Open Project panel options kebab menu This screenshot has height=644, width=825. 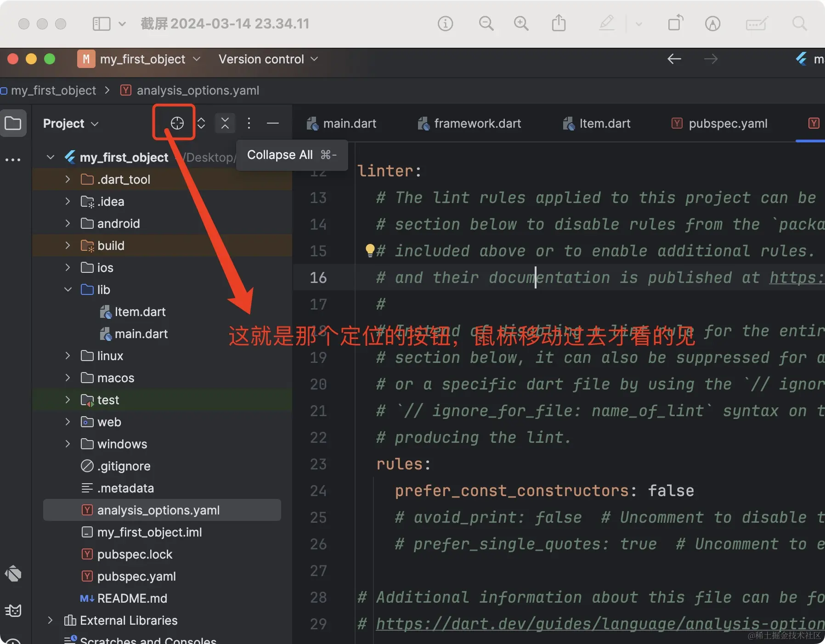coord(249,123)
